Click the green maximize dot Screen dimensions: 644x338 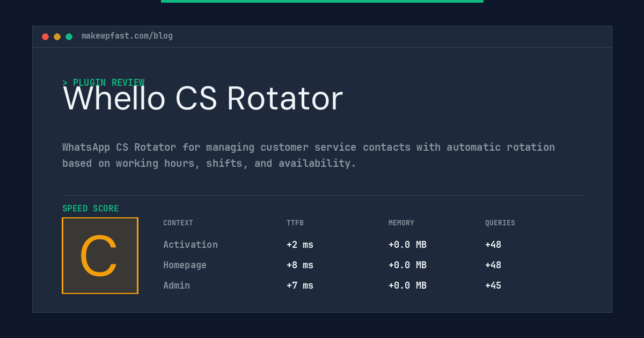[x=69, y=36]
